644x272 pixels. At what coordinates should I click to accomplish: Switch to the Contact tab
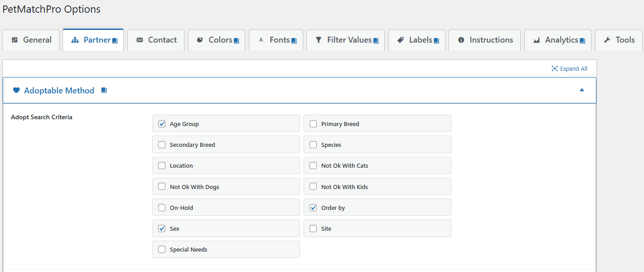click(x=156, y=40)
